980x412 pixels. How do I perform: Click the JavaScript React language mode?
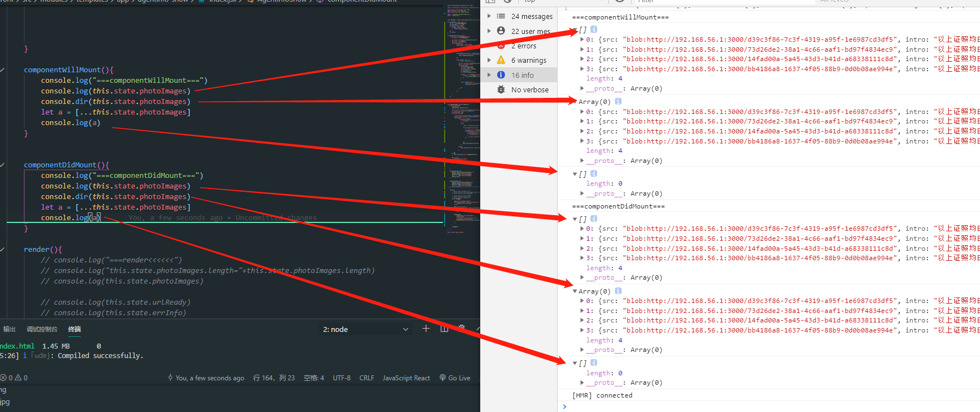click(406, 378)
